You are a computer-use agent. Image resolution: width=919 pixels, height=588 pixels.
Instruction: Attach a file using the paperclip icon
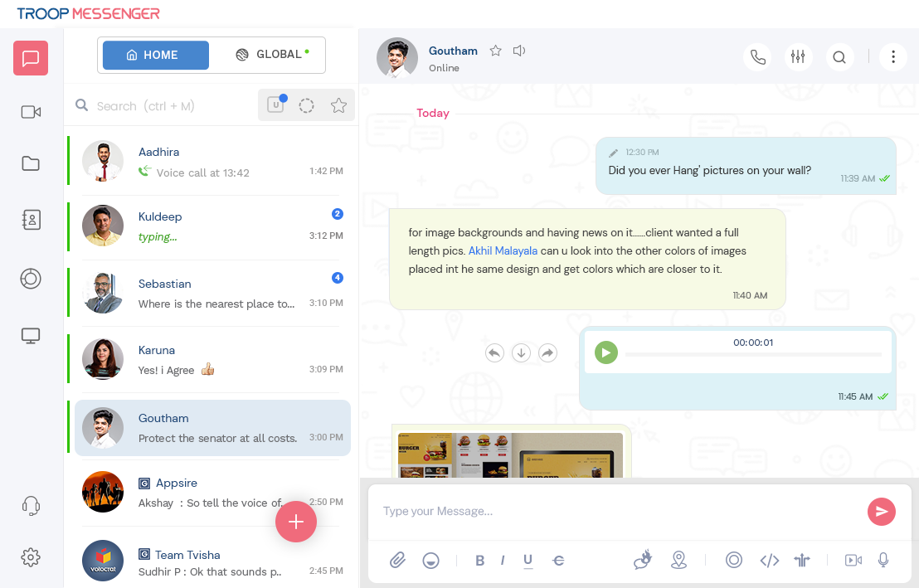396,560
